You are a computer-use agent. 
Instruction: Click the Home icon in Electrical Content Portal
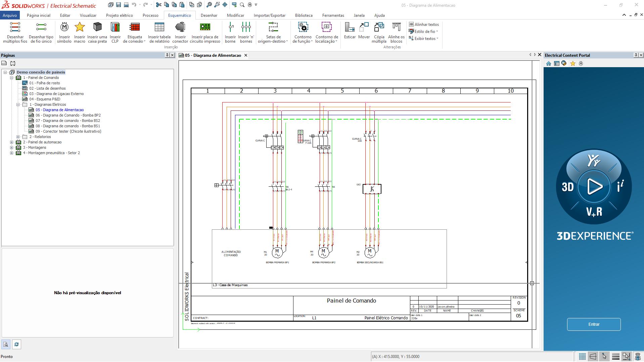[x=549, y=63]
